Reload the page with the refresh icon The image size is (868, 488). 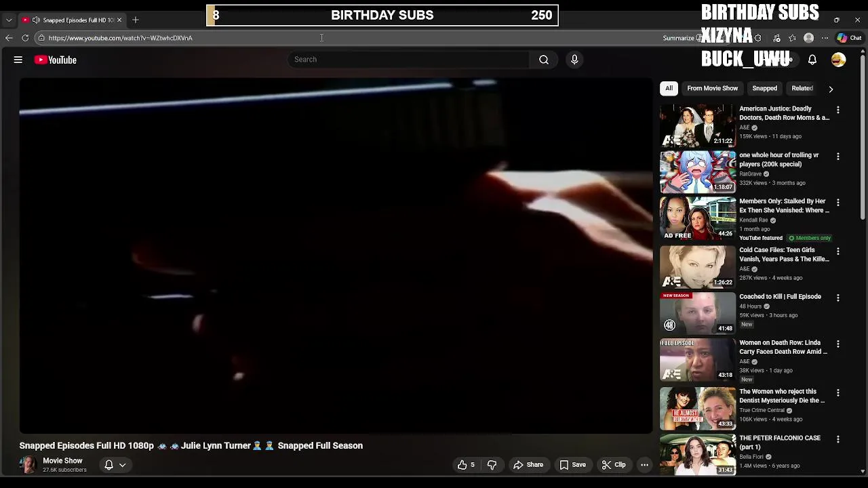25,38
